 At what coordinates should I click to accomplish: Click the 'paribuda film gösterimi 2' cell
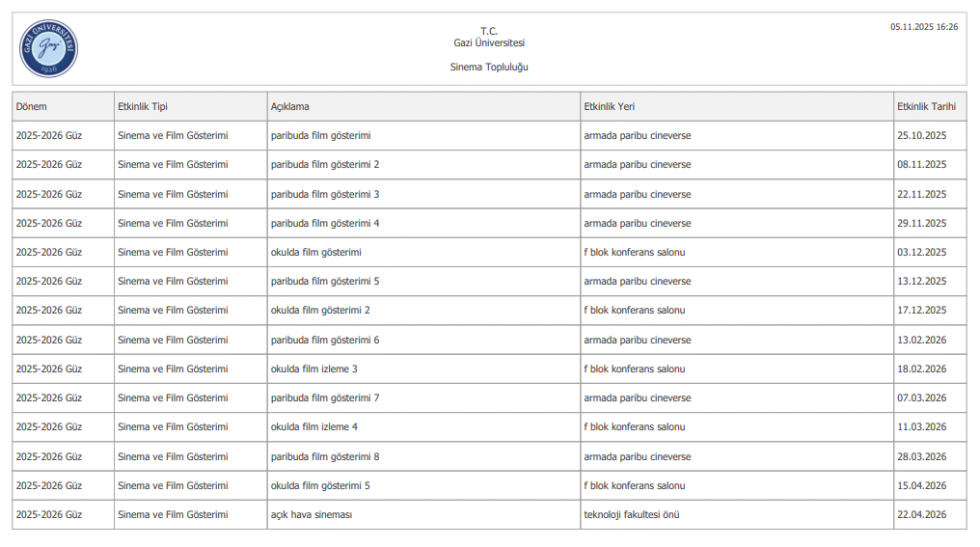pos(325,165)
